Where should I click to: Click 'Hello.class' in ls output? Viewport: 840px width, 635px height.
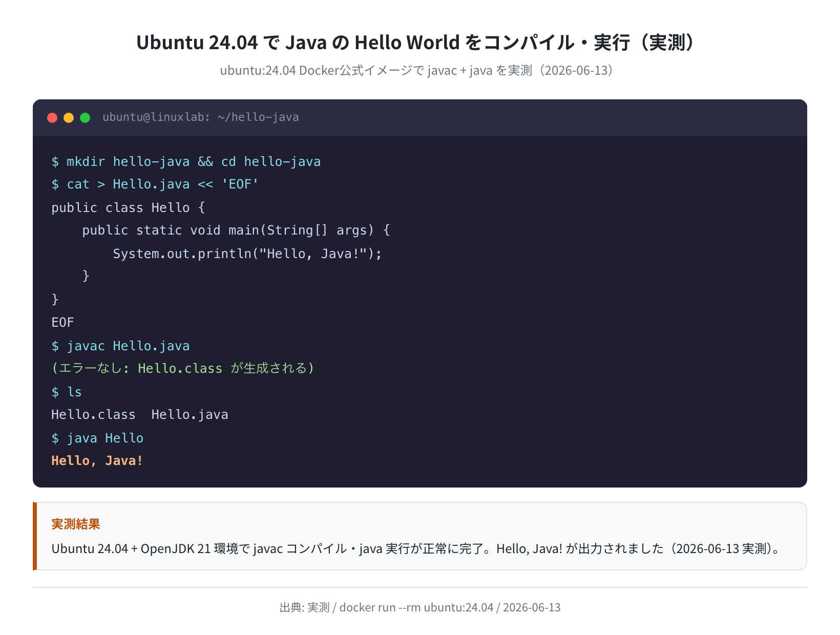(x=93, y=415)
